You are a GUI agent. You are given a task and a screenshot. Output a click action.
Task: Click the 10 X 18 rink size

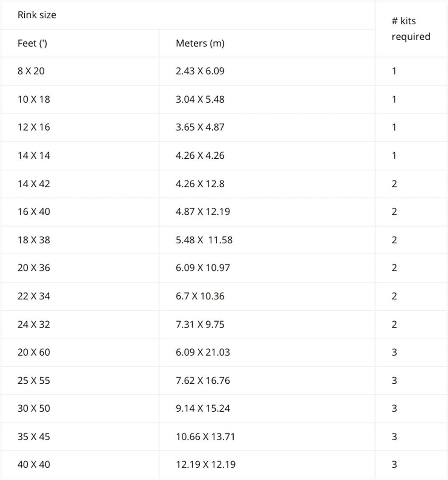coord(33,100)
